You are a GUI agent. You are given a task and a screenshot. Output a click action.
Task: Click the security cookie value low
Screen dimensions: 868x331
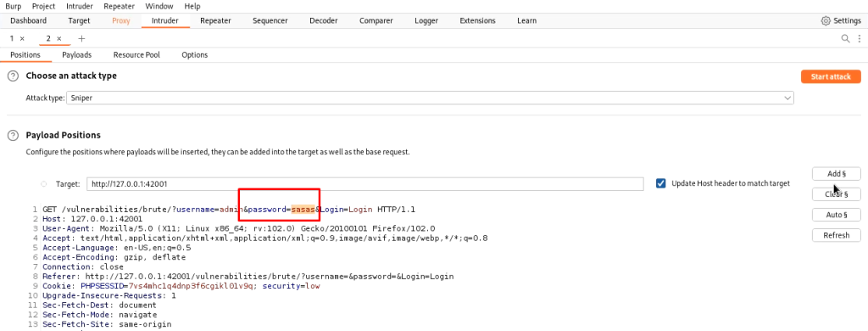312,286
